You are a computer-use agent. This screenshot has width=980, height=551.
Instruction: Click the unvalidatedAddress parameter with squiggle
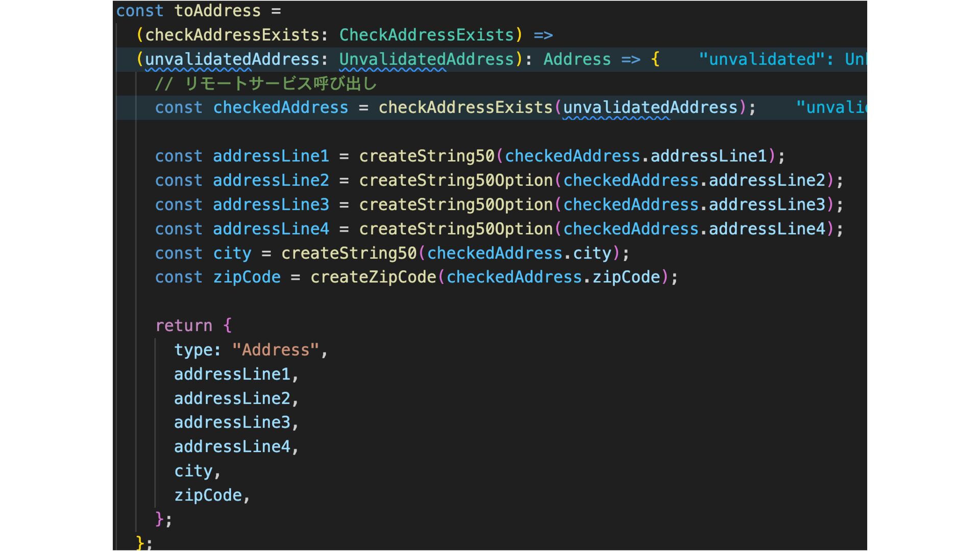(232, 59)
